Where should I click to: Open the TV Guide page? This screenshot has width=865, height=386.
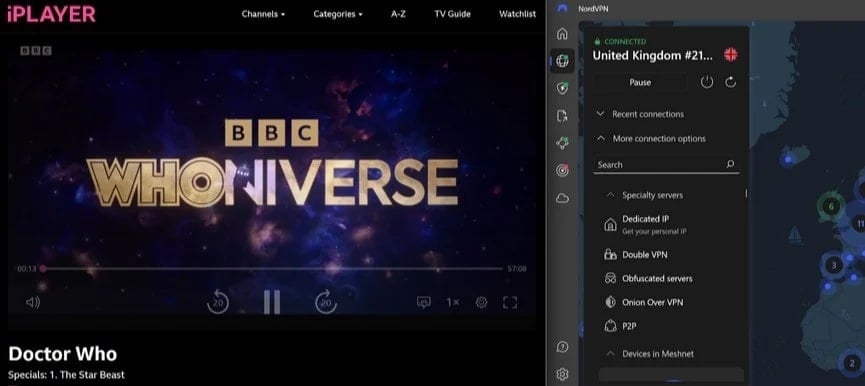click(x=452, y=14)
